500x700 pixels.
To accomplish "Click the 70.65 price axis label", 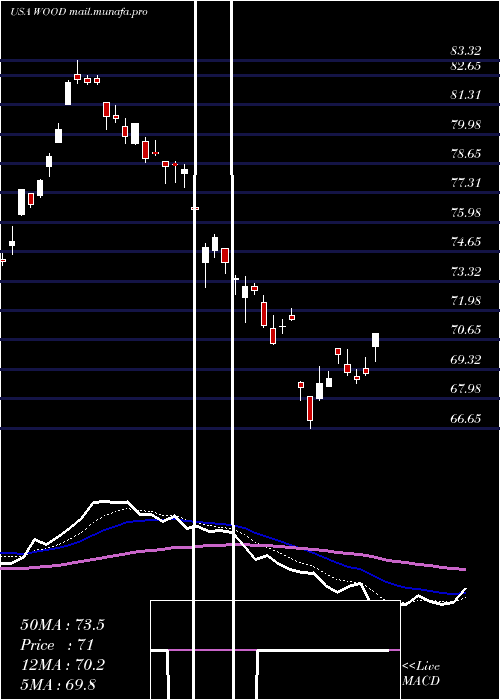I will [x=466, y=330].
